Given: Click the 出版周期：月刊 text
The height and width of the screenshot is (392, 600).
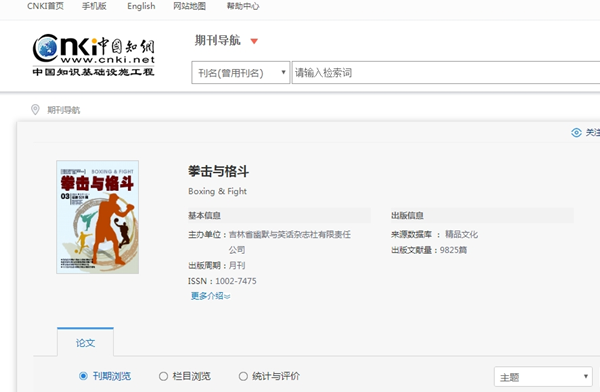Looking at the screenshot, I should pyautogui.click(x=217, y=265).
